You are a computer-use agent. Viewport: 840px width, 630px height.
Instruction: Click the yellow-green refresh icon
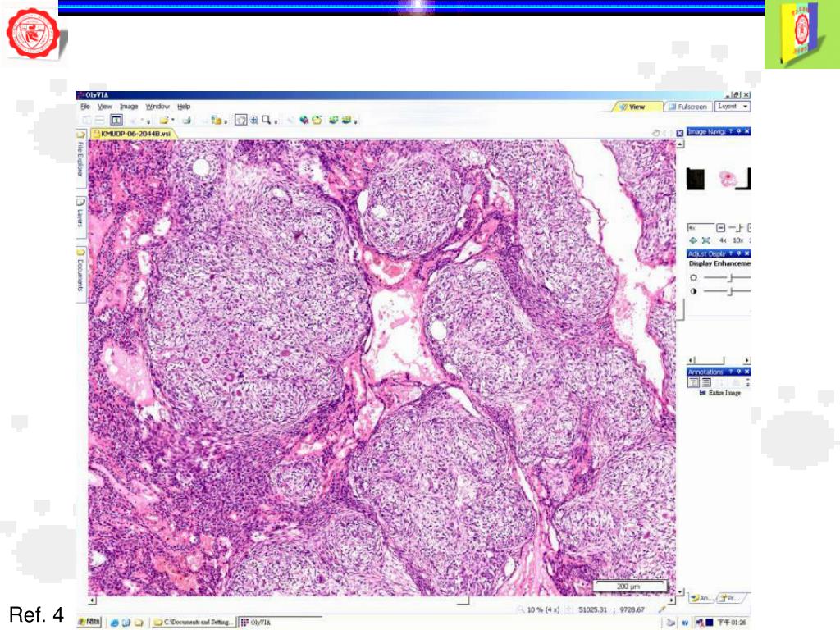tap(317, 120)
